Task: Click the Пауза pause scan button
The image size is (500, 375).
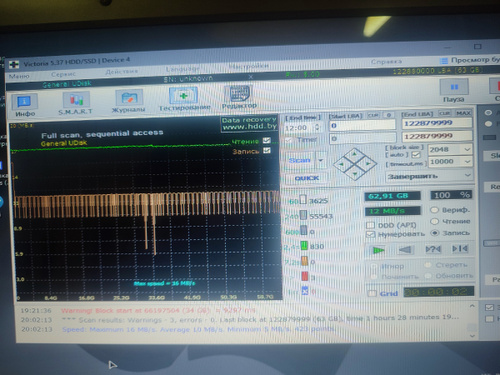Action: (x=454, y=90)
